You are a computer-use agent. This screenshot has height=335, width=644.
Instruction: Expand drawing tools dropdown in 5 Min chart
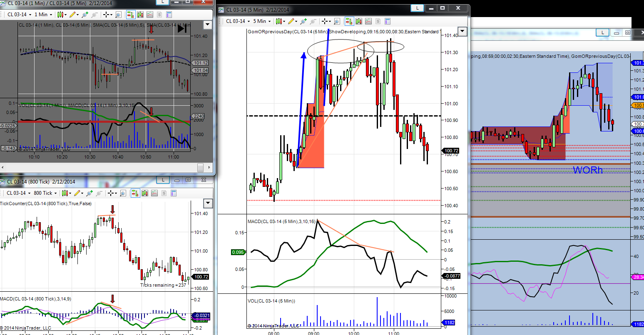296,21
